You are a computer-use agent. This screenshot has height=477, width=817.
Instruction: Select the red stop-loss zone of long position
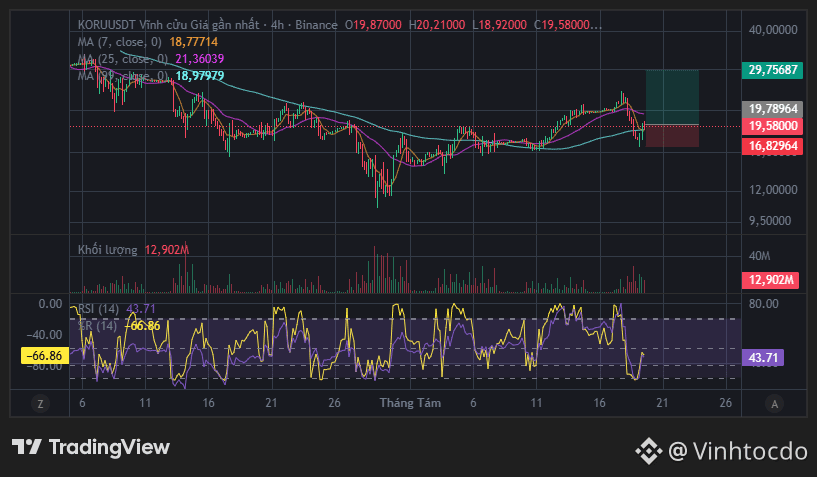pyautogui.click(x=672, y=136)
